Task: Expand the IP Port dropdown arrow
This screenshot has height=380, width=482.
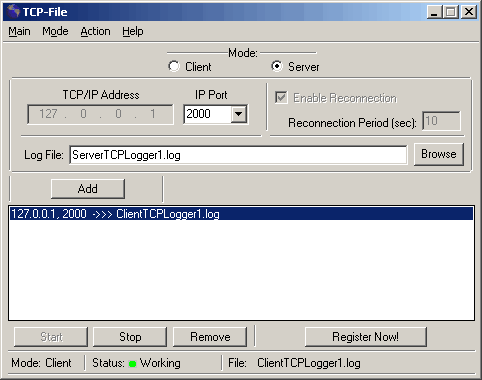Action: click(239, 114)
